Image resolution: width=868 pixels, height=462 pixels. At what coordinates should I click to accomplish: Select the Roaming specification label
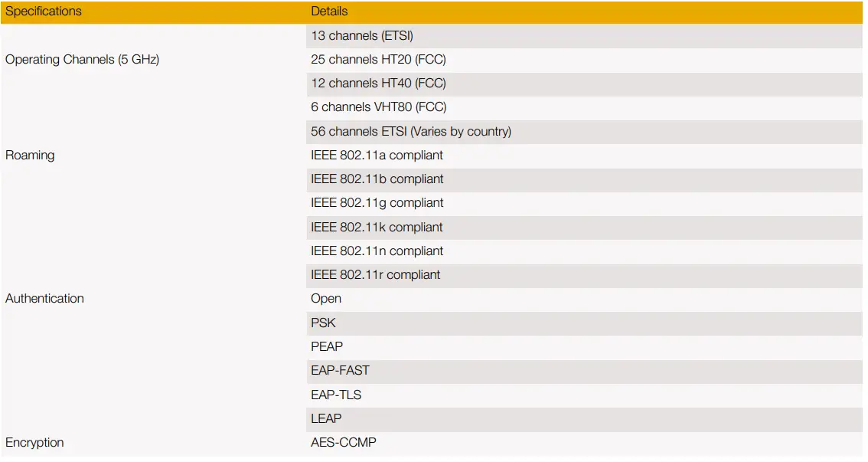[x=30, y=155]
